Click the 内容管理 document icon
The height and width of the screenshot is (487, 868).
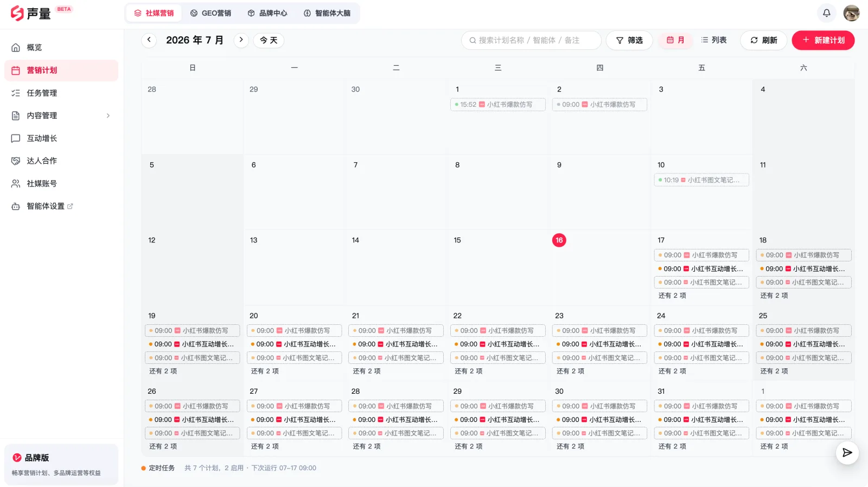click(16, 116)
